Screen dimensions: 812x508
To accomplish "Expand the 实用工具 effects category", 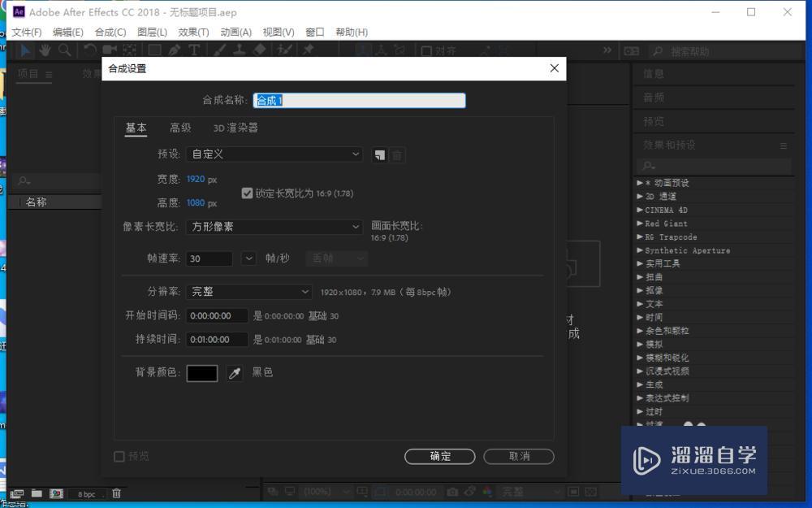I will pos(640,264).
